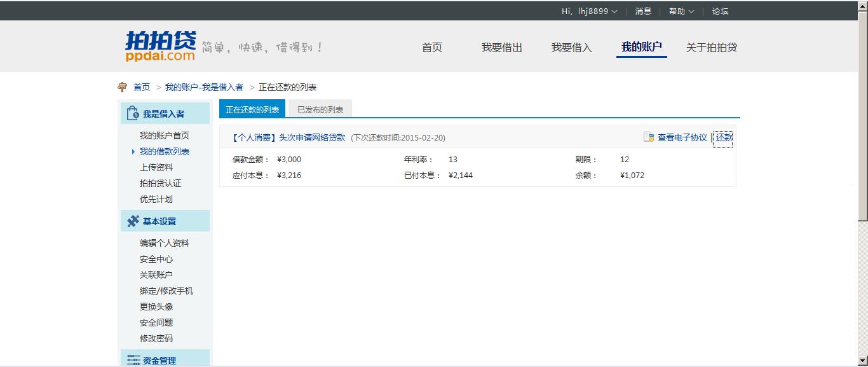Select the 正在还款的列表 tab

coord(252,109)
